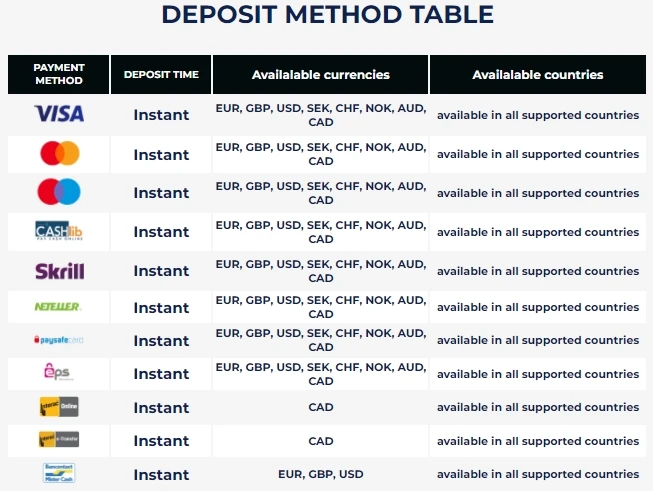Screen dimensions: 653x491
Task: Select the EPS payment logo
Action: click(59, 373)
